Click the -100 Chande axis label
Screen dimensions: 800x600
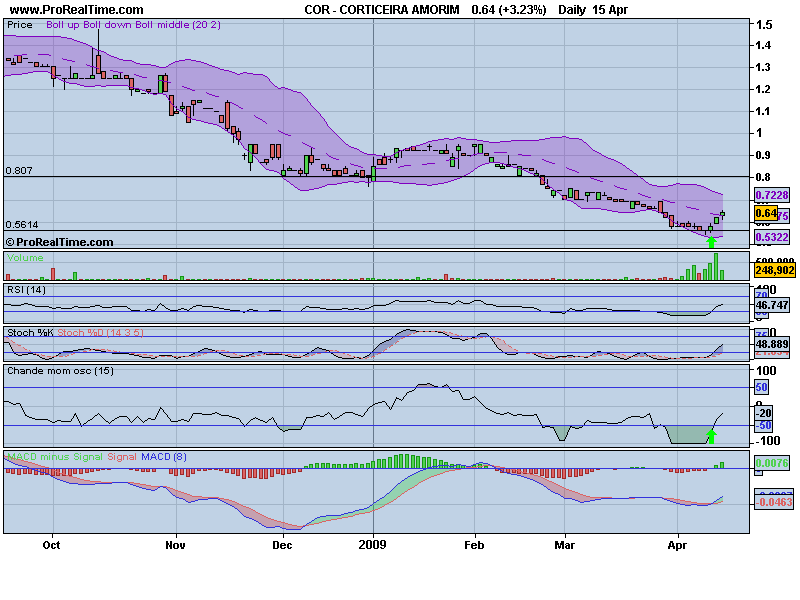pyautogui.click(x=767, y=441)
